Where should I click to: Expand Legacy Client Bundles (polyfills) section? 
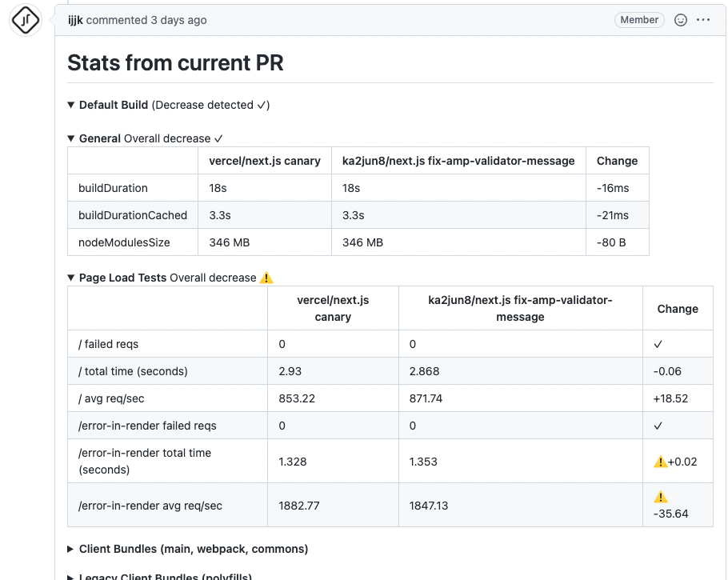pyautogui.click(x=71, y=577)
